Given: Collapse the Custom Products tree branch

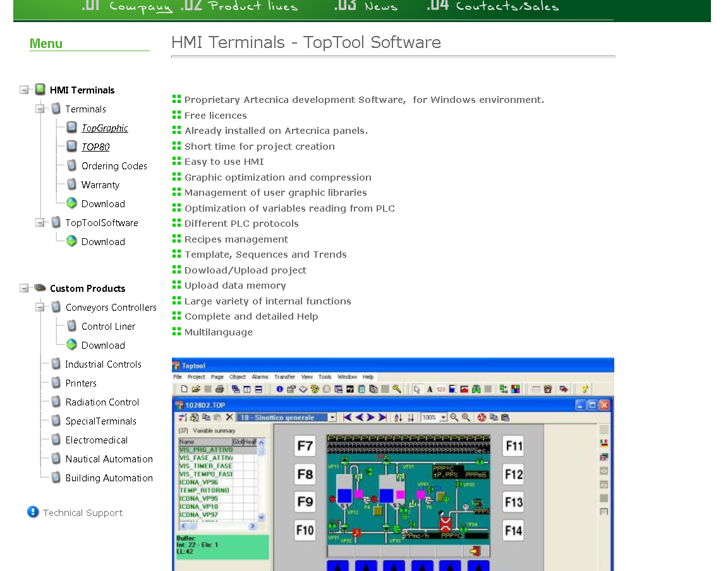Looking at the screenshot, I should pos(24,288).
